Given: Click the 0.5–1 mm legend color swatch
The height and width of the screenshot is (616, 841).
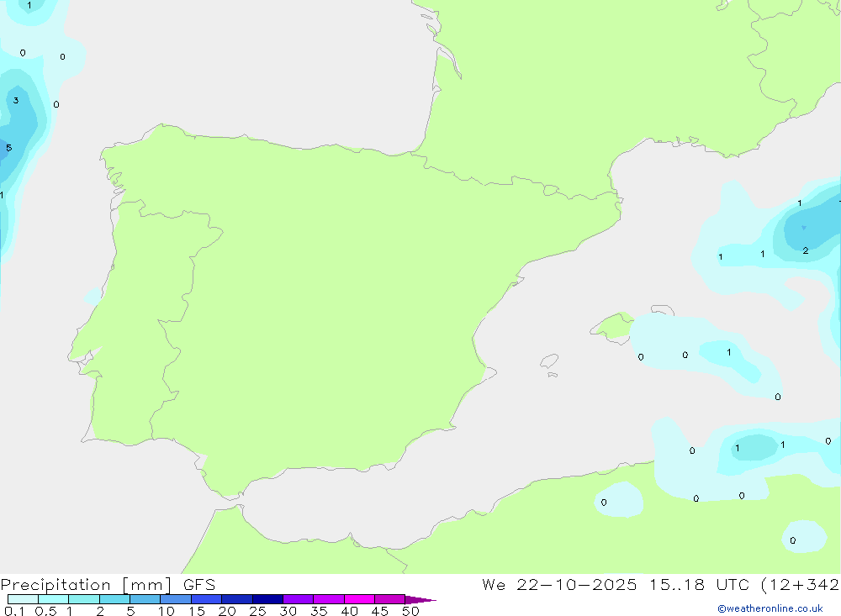Looking at the screenshot, I should click(x=53, y=599).
